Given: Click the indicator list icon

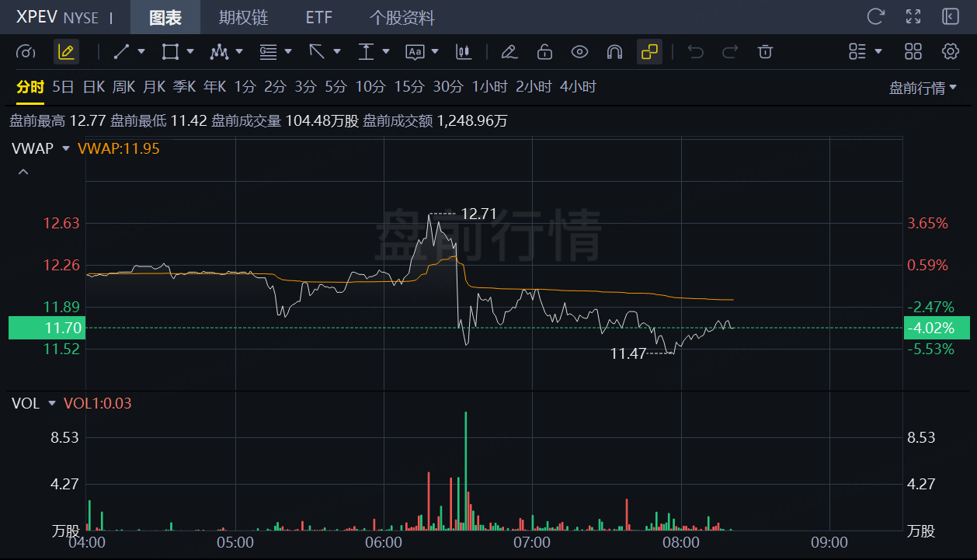Looking at the screenshot, I should point(857,52).
